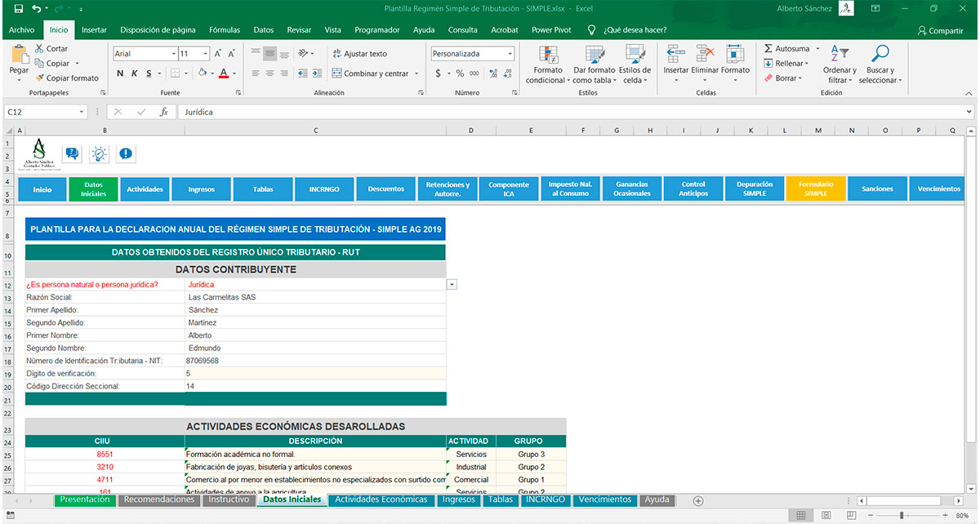Add a new sheet with the plus button
This screenshot has height=524, width=980.
tap(698, 500)
